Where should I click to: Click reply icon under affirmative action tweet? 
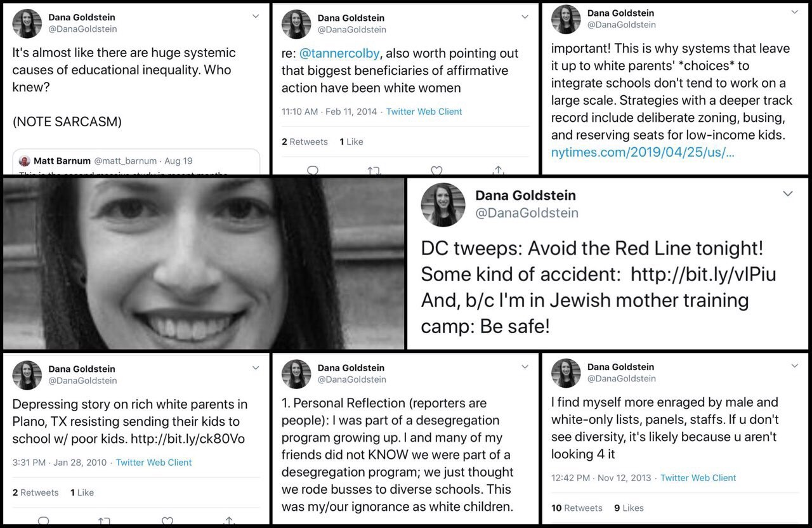click(x=313, y=170)
